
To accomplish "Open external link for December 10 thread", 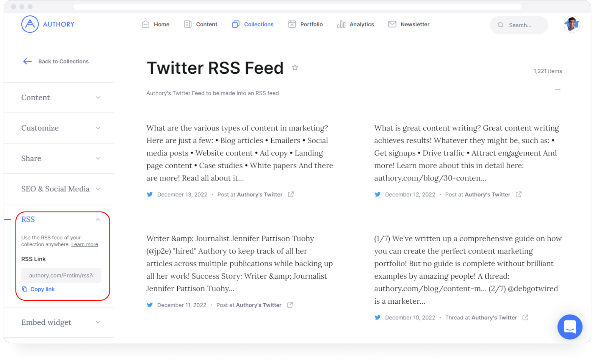I will pyautogui.click(x=525, y=318).
